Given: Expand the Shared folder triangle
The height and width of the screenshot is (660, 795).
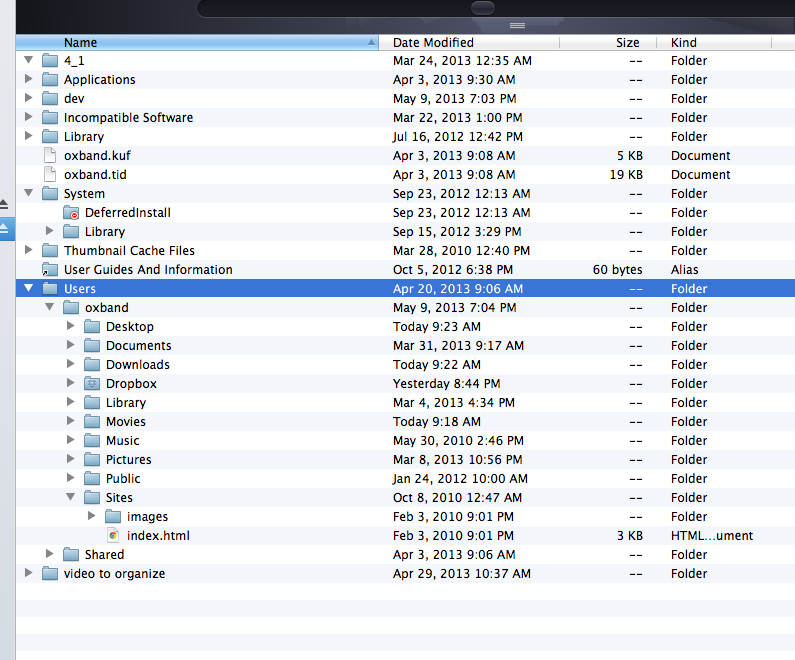Looking at the screenshot, I should tap(50, 554).
